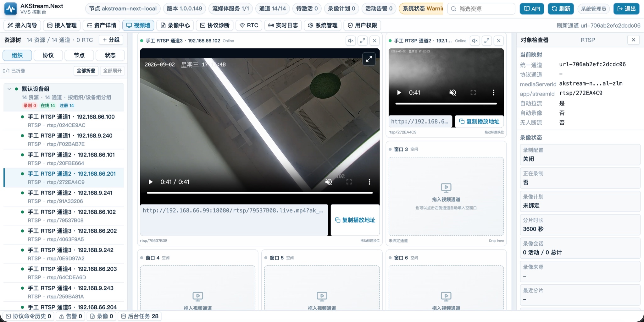Close the 通道2 video window
Image resolution: width=644 pixels, height=322 pixels.
(x=499, y=41)
